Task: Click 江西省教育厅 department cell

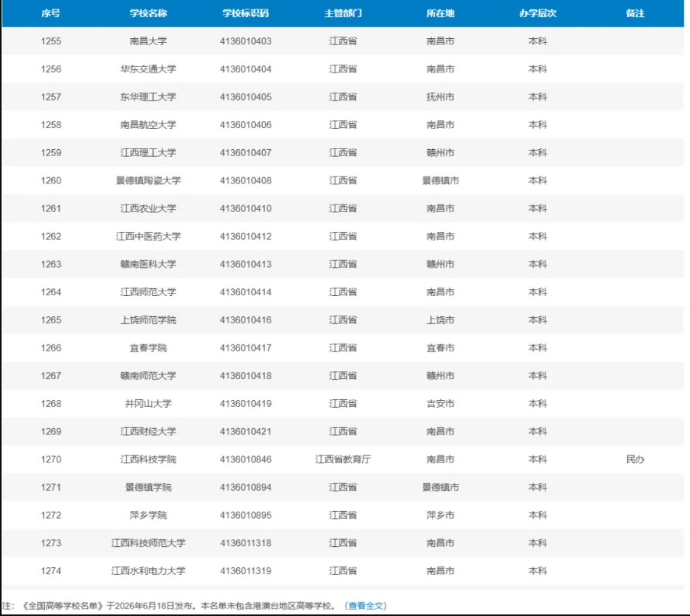Action: [x=343, y=459]
